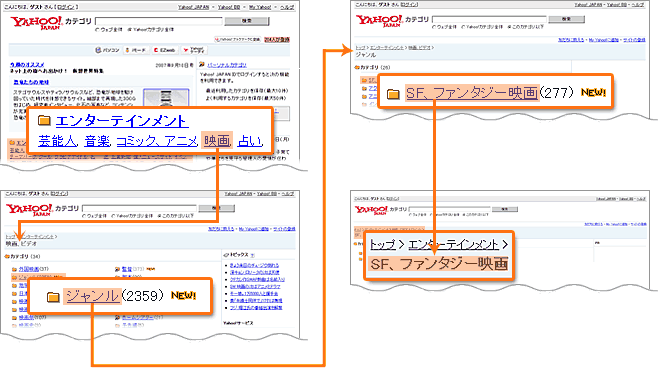Click Yahoo! BB header link on home page
Viewport: 660px width, 370px height.
(x=228, y=7)
